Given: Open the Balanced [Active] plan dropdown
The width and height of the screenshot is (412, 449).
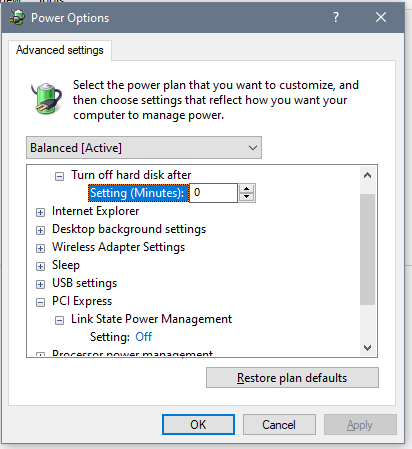Looking at the screenshot, I should 144,147.
